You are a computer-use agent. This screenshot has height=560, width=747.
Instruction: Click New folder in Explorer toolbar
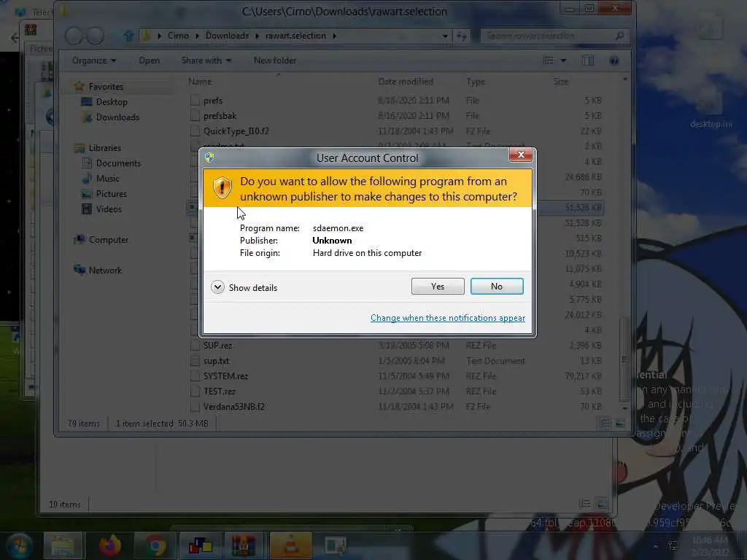pos(275,61)
